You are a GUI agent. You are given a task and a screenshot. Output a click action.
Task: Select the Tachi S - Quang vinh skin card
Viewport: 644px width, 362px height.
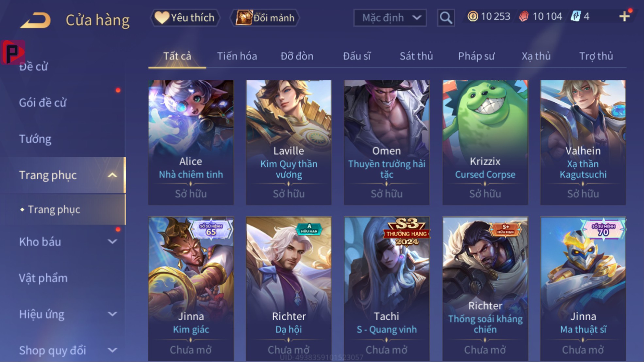tap(387, 289)
